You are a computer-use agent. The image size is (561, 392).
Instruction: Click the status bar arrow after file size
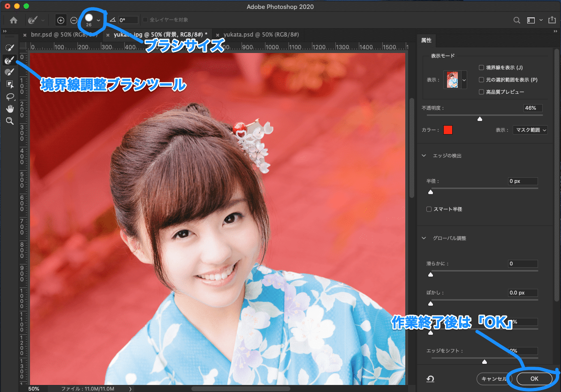(130, 389)
